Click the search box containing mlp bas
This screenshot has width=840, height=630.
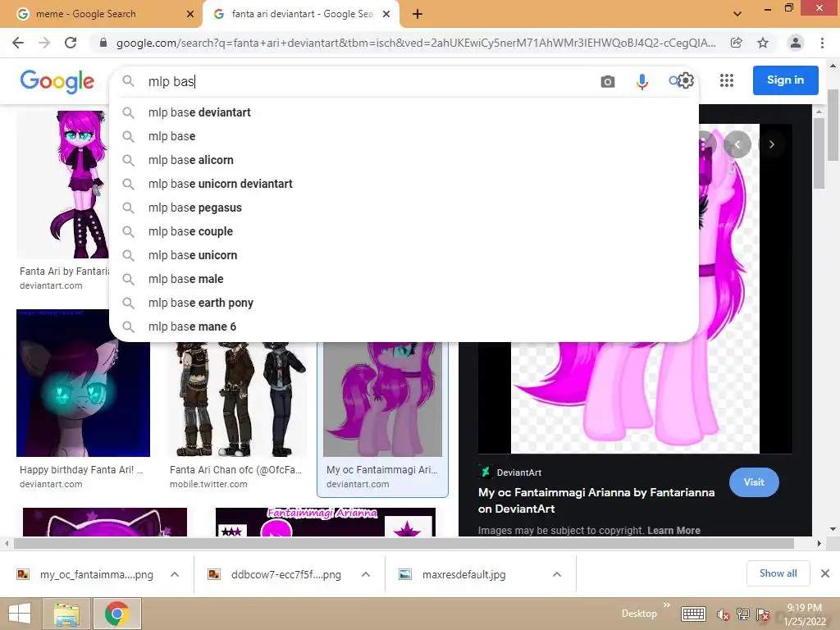click(x=370, y=81)
